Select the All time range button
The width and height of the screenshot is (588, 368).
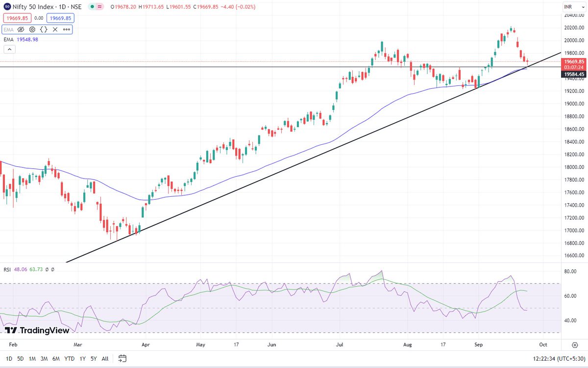104,359
